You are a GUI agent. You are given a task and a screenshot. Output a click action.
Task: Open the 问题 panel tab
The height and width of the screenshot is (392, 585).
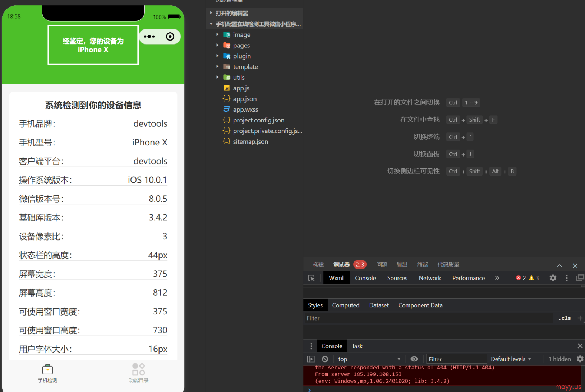(x=382, y=265)
